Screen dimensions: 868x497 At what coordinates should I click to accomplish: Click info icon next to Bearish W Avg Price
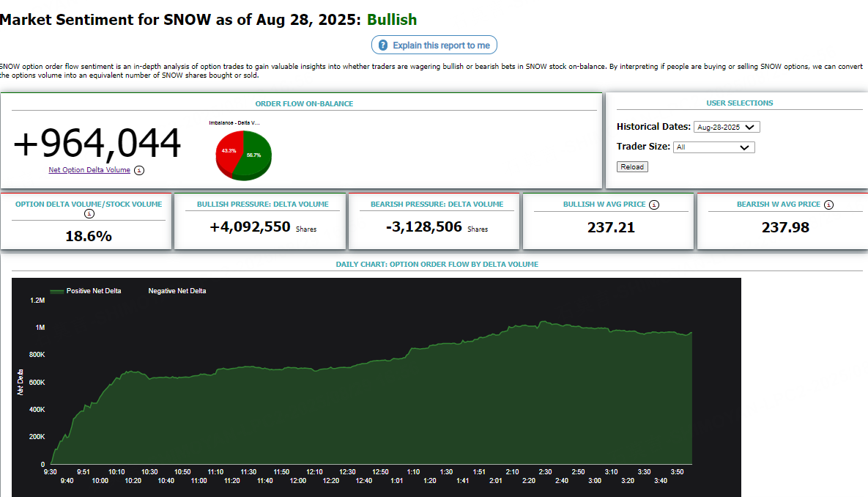[x=828, y=205]
